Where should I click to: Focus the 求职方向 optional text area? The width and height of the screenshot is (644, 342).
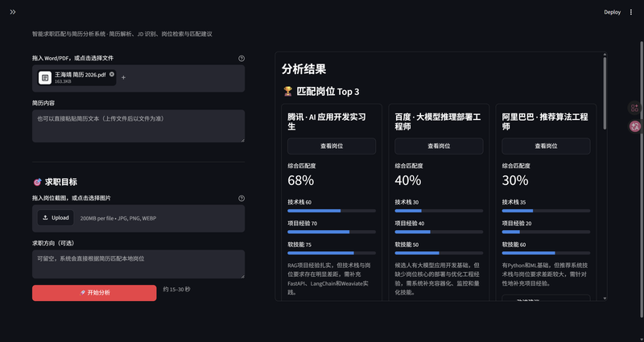[x=138, y=265]
